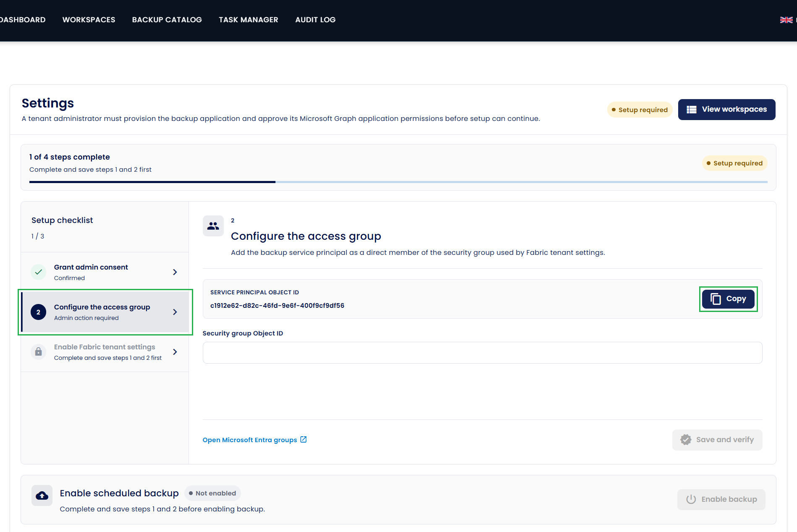Click the step 2 number circle
Image resolution: width=797 pixels, height=532 pixels.
39,312
